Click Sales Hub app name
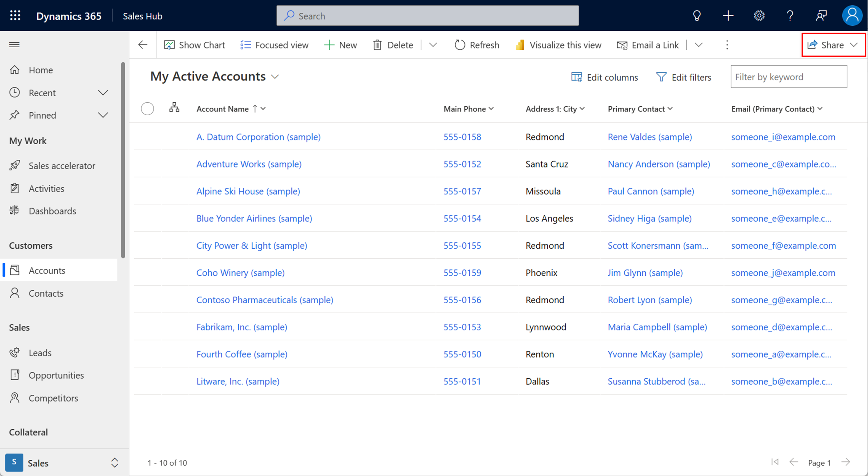The height and width of the screenshot is (476, 868). coord(143,16)
